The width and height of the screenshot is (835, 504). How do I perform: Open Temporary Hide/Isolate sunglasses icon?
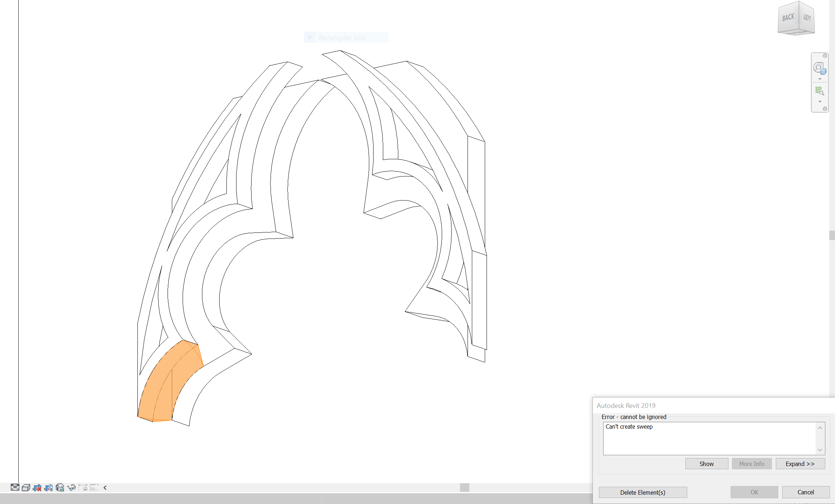tap(71, 487)
